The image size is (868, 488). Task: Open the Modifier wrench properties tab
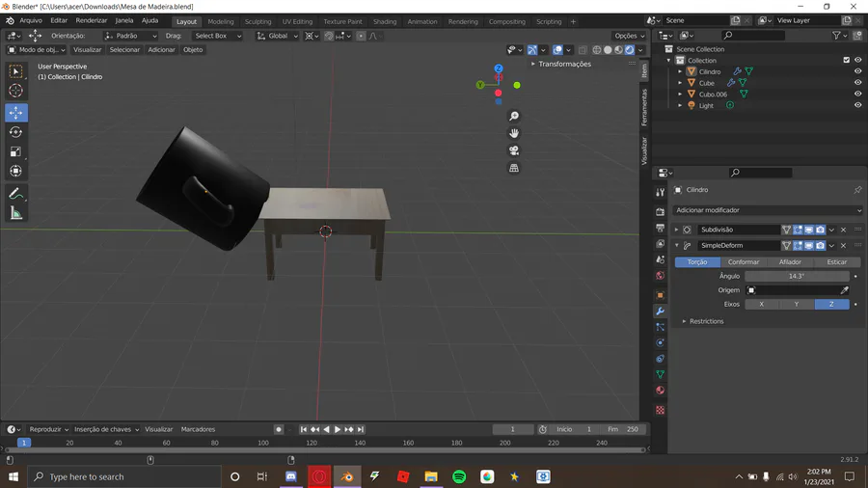point(660,312)
